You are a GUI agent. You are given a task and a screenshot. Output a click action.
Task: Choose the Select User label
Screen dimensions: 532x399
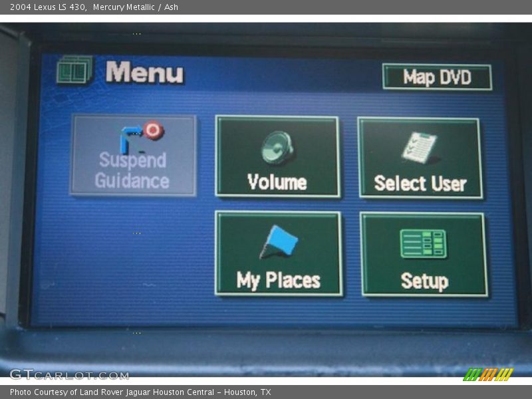[420, 184]
